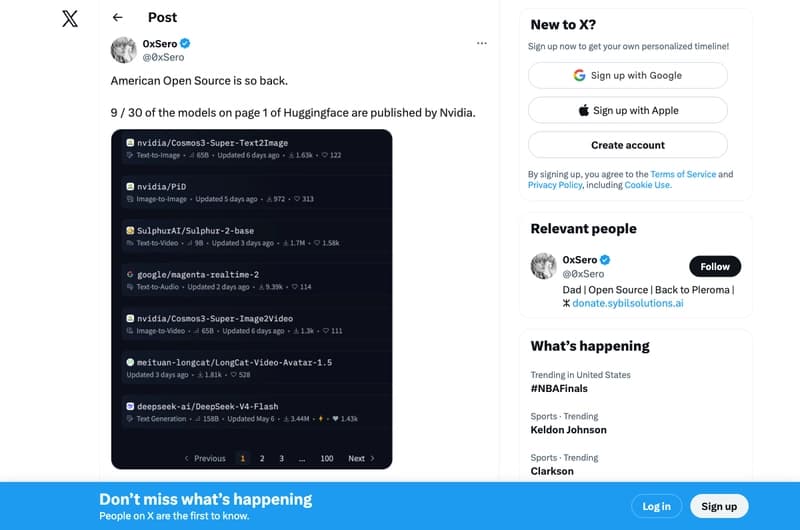The width and height of the screenshot is (800, 530).
Task: Click the X logo in the sidebar
Action: point(70,19)
